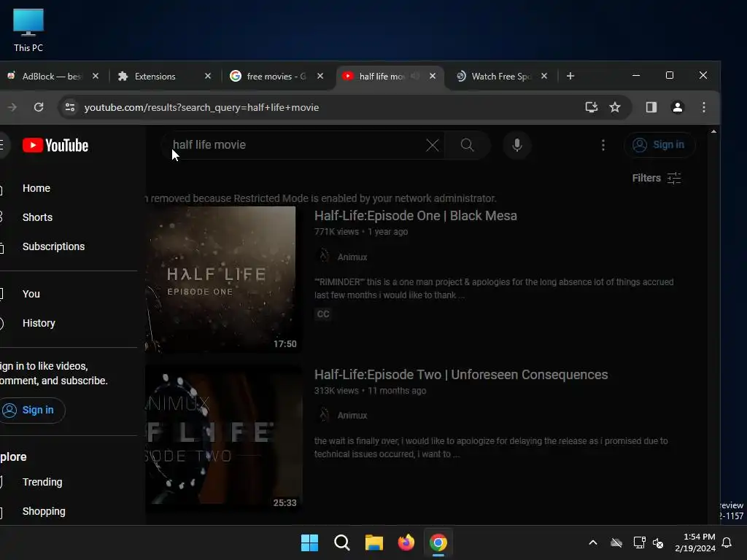Clear the YouTube search query
The height and width of the screenshot is (560, 747).
pos(432,145)
